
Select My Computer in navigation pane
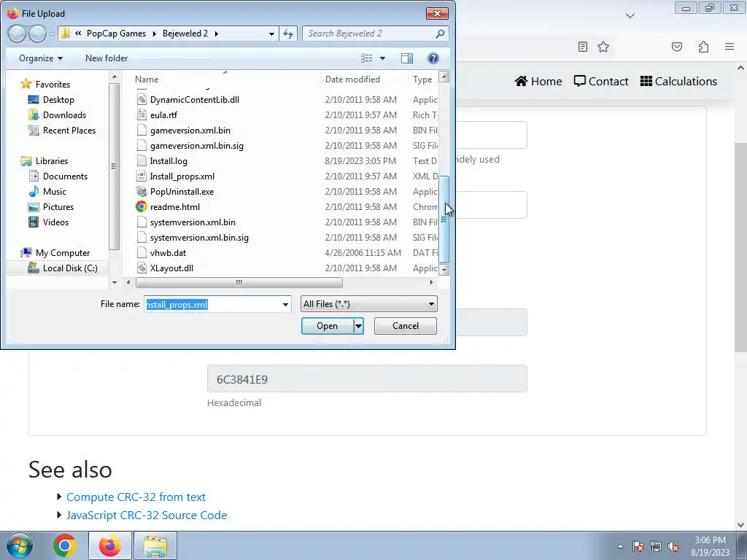tap(63, 253)
